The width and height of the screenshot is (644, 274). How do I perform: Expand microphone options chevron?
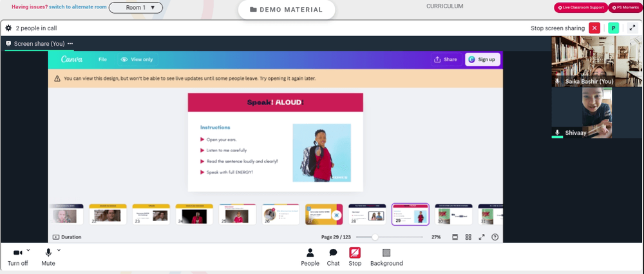(x=59, y=250)
